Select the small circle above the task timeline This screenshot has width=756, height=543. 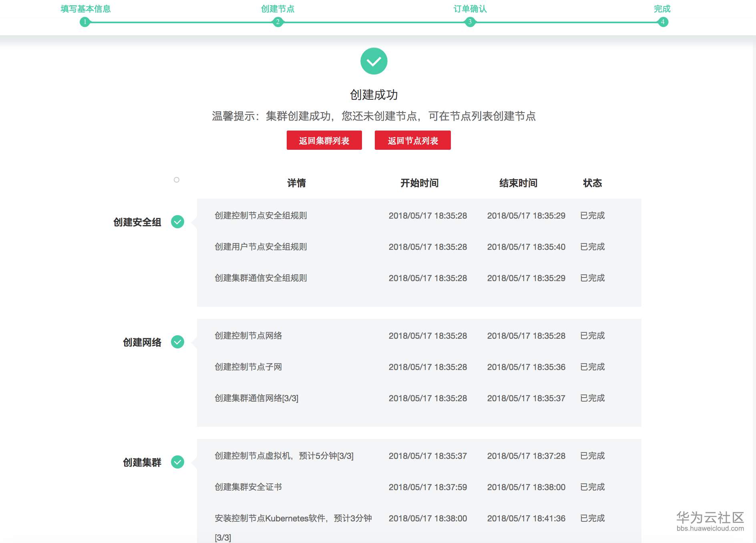(x=177, y=180)
